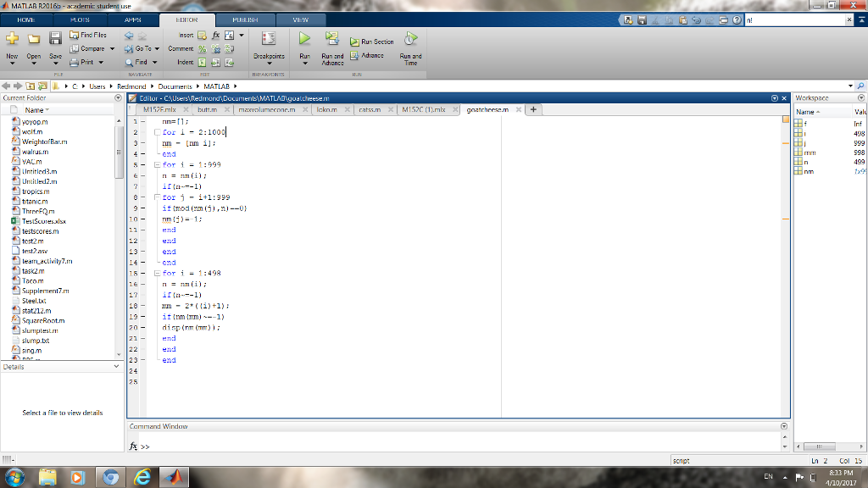Click the Undo icon in quick access toolbar
The height and width of the screenshot is (488, 868).
click(x=697, y=20)
